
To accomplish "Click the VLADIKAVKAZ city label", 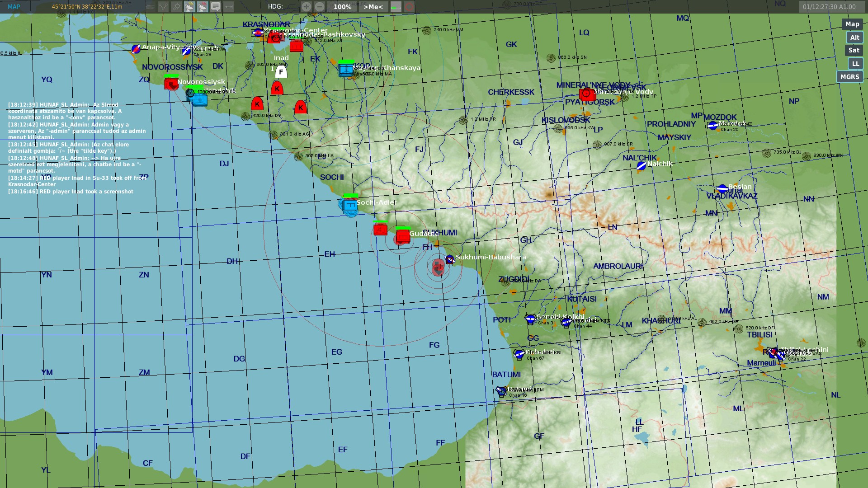I will pyautogui.click(x=731, y=196).
